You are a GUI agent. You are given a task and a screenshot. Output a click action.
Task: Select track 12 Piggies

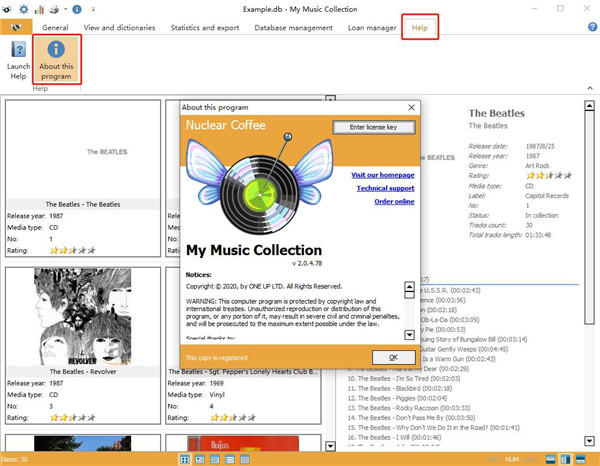pyautogui.click(x=397, y=398)
